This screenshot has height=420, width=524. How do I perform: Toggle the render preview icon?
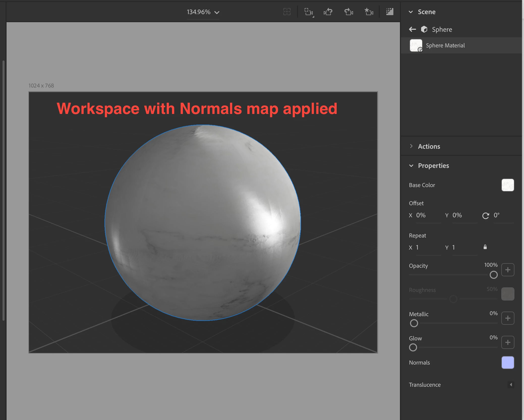pos(390,12)
